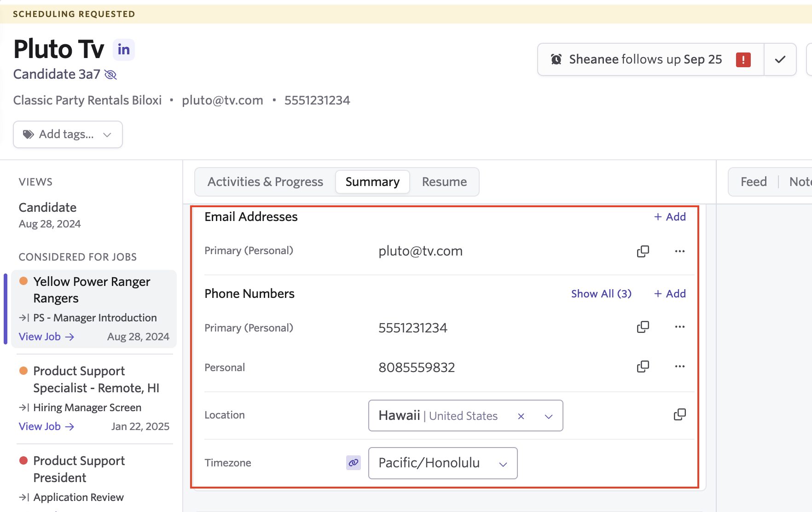Click the Candidate 3a7 label
Screen dimensions: 812x512
point(57,74)
